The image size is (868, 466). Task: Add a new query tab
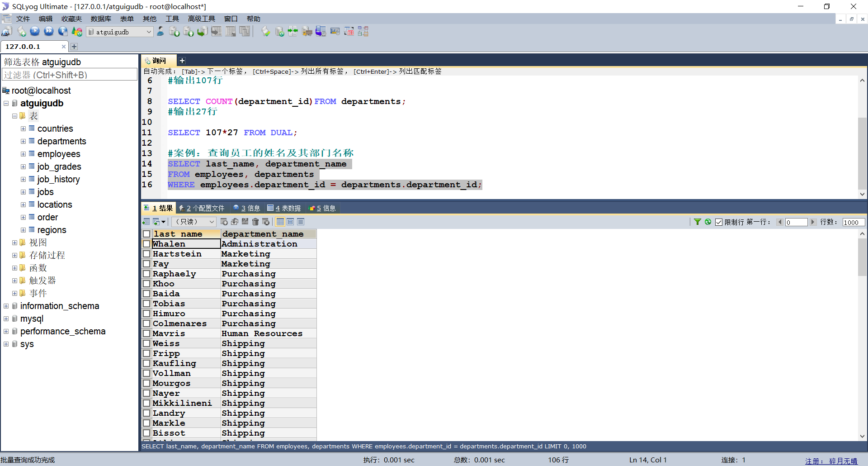coord(182,61)
